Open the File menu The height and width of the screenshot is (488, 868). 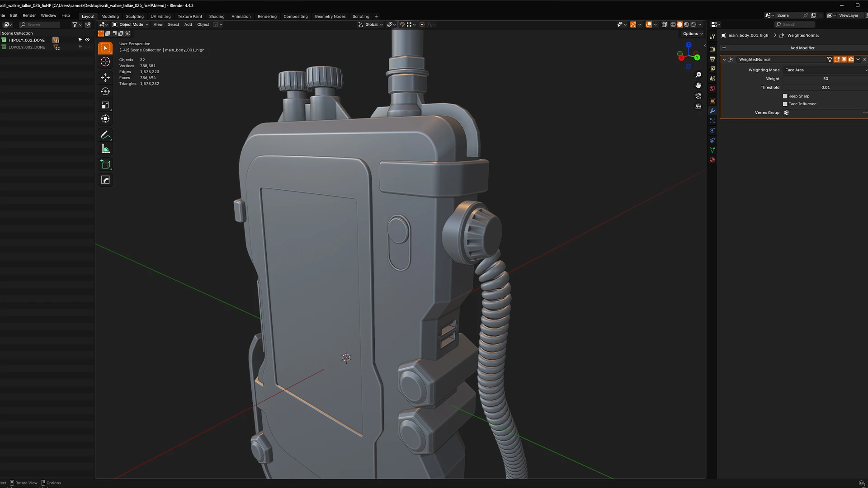[2, 15]
